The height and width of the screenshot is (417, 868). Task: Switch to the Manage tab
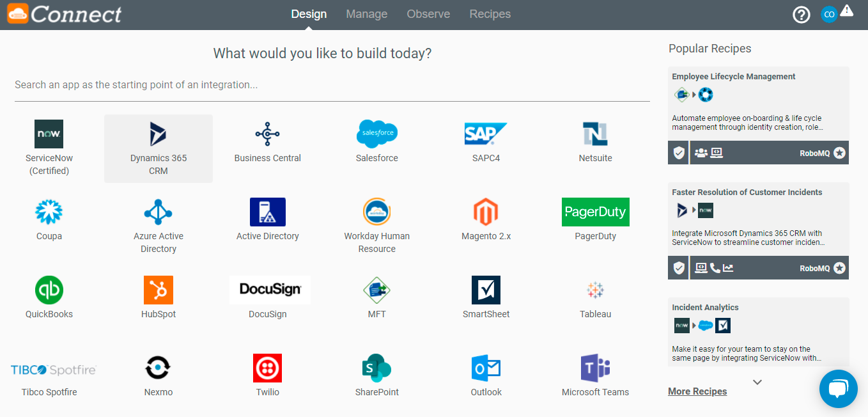366,14
